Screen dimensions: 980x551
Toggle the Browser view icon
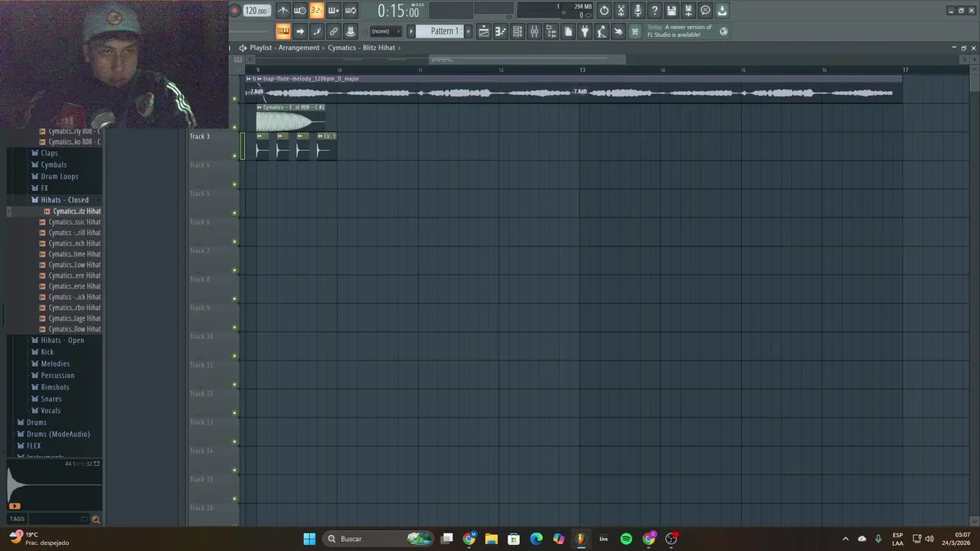tap(551, 31)
